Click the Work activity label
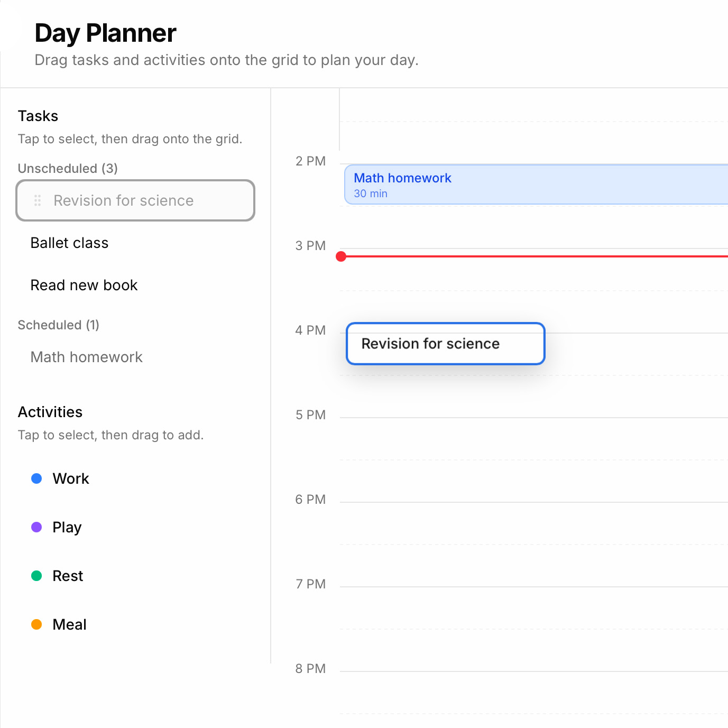Viewport: 728px width, 728px height. click(70, 478)
